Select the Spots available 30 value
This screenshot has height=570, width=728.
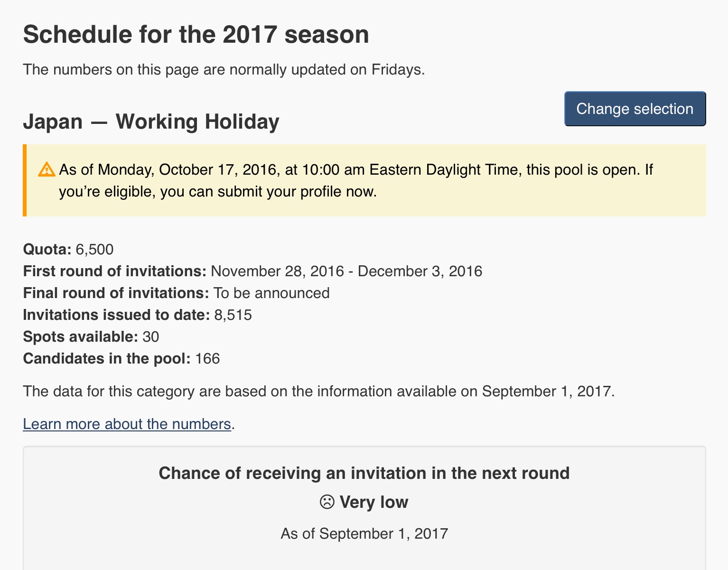click(151, 337)
